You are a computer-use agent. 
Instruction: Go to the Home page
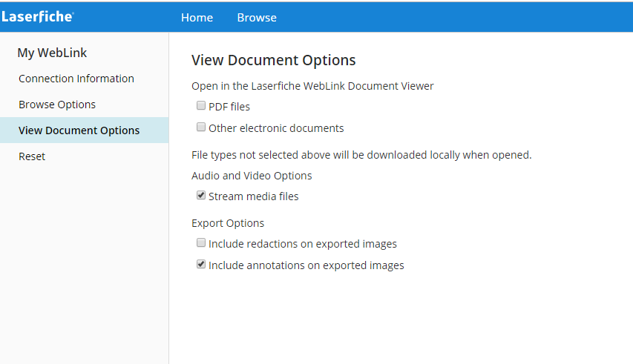pyautogui.click(x=197, y=17)
